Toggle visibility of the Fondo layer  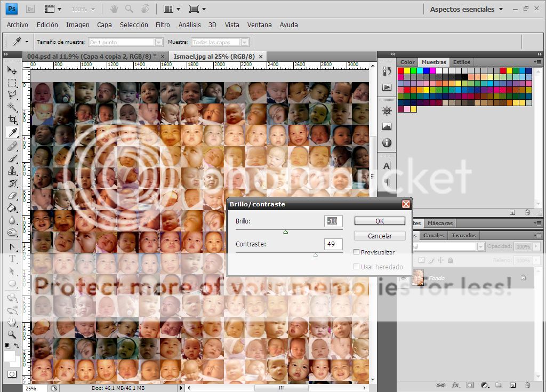coord(404,278)
